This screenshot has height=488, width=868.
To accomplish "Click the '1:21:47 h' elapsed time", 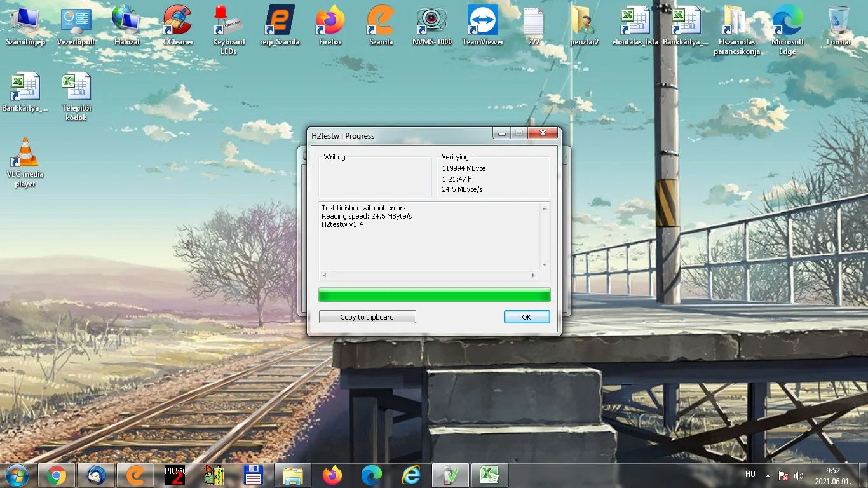I will pyautogui.click(x=457, y=179).
